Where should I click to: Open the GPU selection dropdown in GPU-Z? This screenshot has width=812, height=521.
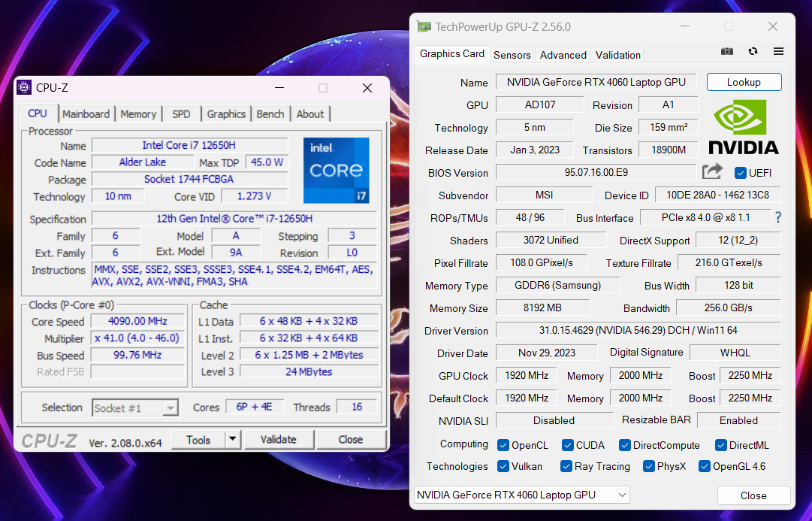click(x=521, y=495)
